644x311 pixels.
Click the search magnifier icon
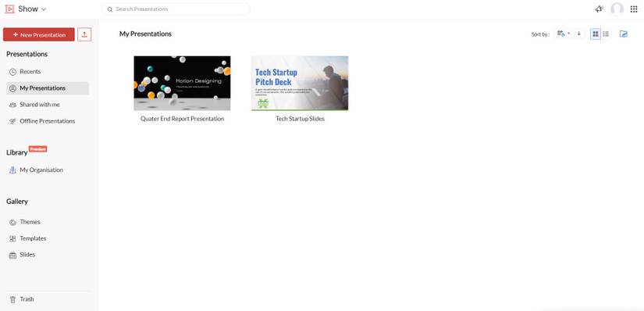[110, 9]
